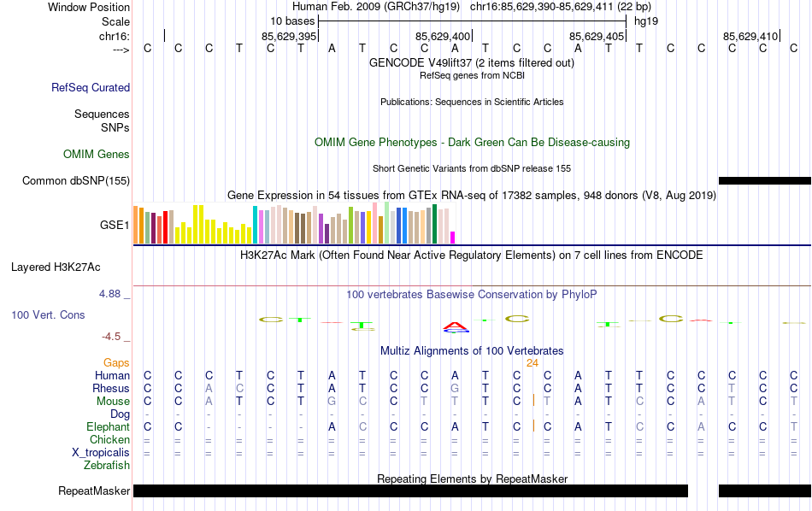Viewport: 812px width, 511px height.
Task: Click the cyan GTEx expression bar
Action: pos(256,225)
